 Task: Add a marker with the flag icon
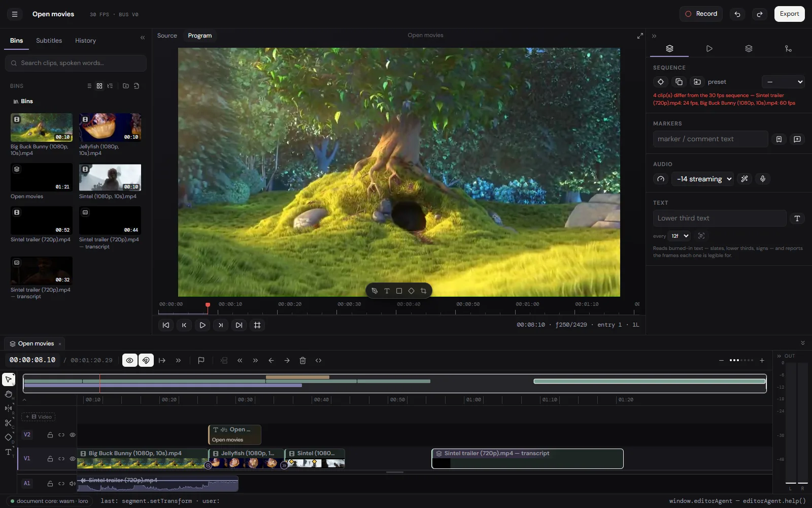click(201, 360)
